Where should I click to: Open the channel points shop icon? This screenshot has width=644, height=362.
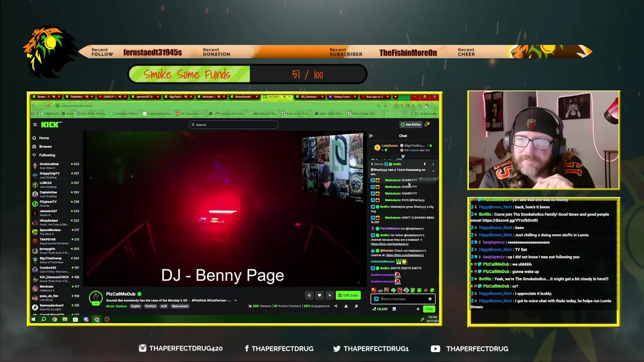(394, 309)
